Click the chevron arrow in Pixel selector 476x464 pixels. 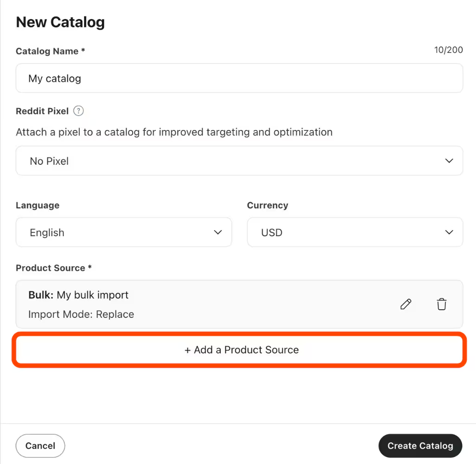(x=449, y=161)
